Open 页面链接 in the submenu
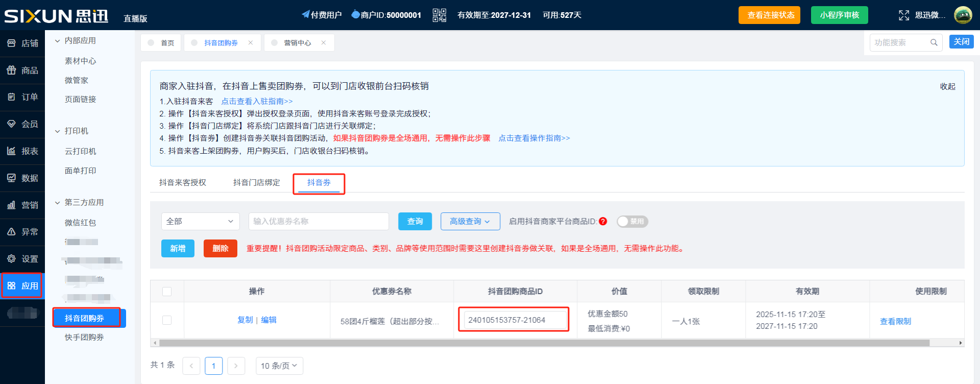This screenshot has width=980, height=384. pos(81,100)
